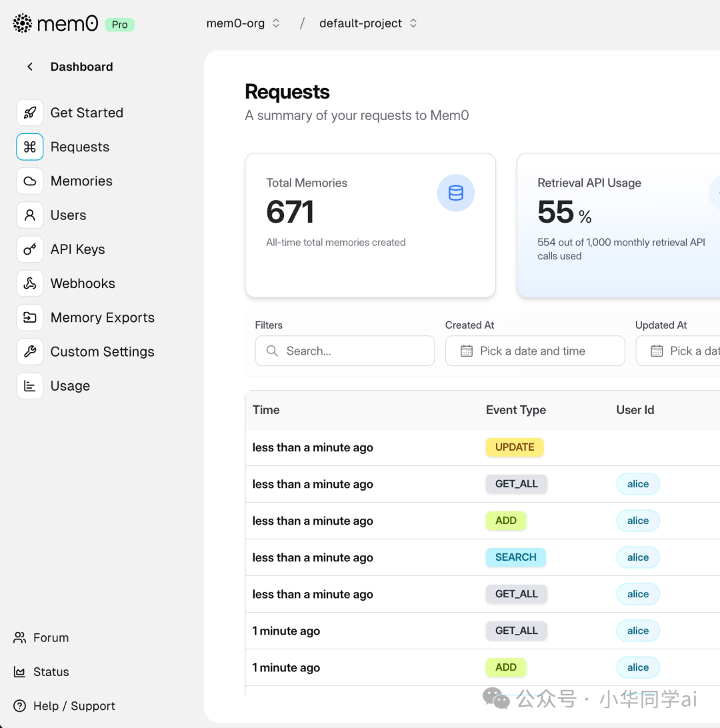Click the Help question-mark icon

point(19,706)
